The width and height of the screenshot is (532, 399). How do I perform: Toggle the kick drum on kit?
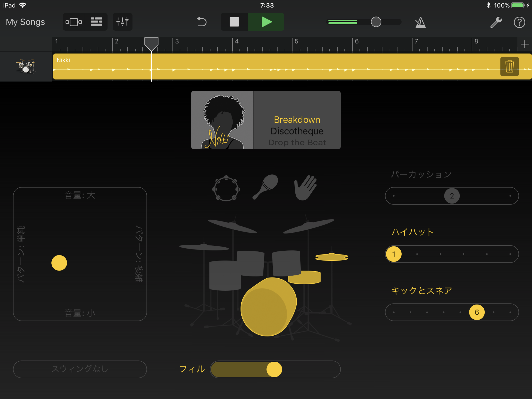click(268, 307)
